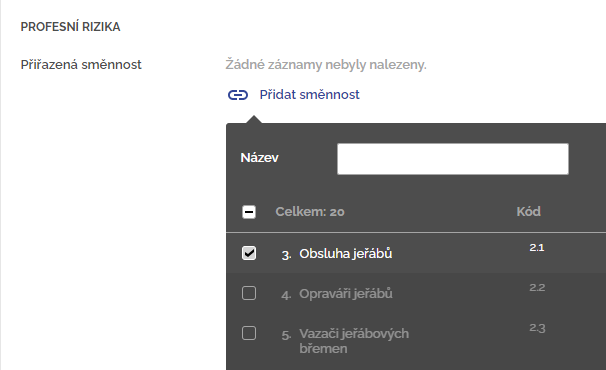Toggle the select-all checkbox beside Celkem
Viewport: 606px width, 370px height.
pos(249,212)
